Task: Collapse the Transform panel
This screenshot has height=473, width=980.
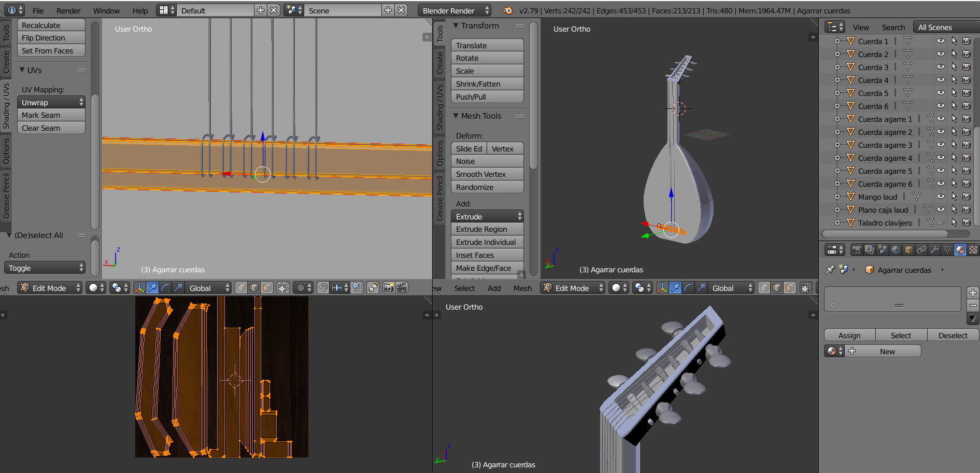Action: 456,25
